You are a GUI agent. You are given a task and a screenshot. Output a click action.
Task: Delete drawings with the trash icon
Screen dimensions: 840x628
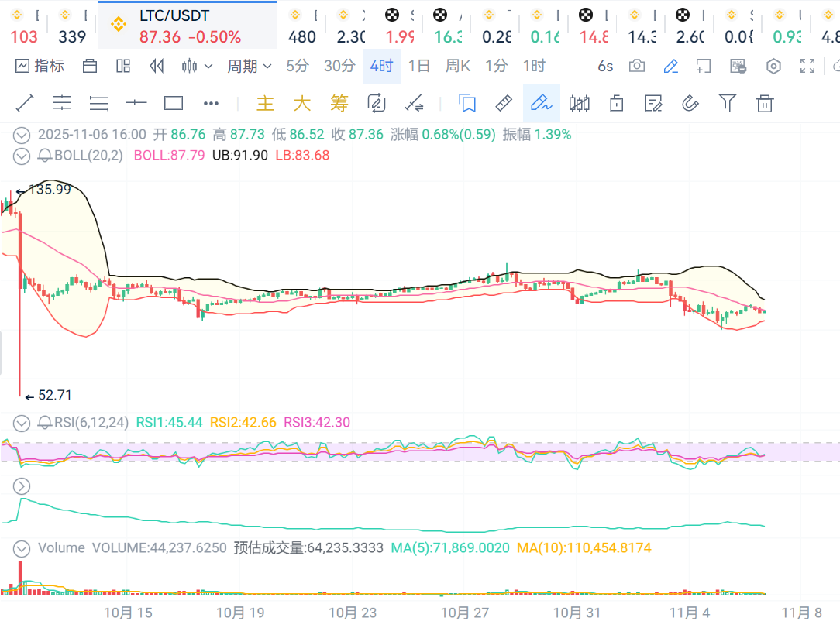pos(765,103)
